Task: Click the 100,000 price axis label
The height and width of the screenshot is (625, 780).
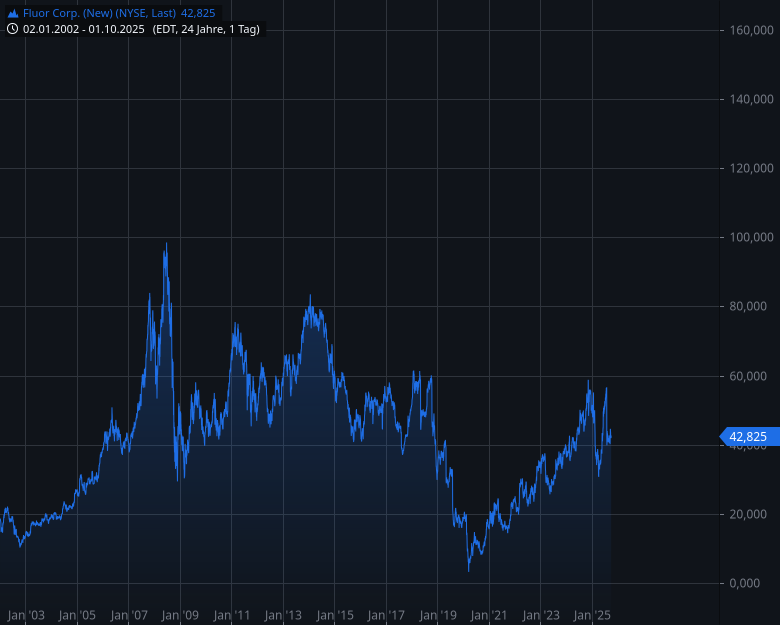Action: (752, 238)
